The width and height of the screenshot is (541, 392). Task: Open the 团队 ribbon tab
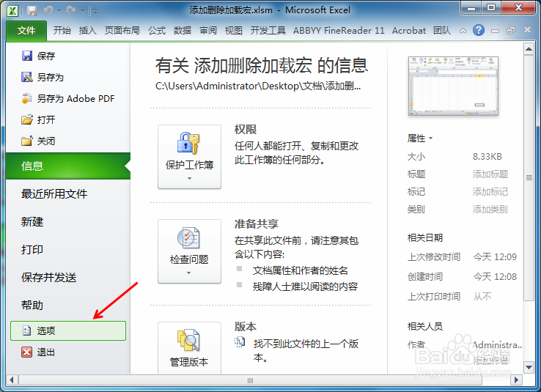pos(442,31)
